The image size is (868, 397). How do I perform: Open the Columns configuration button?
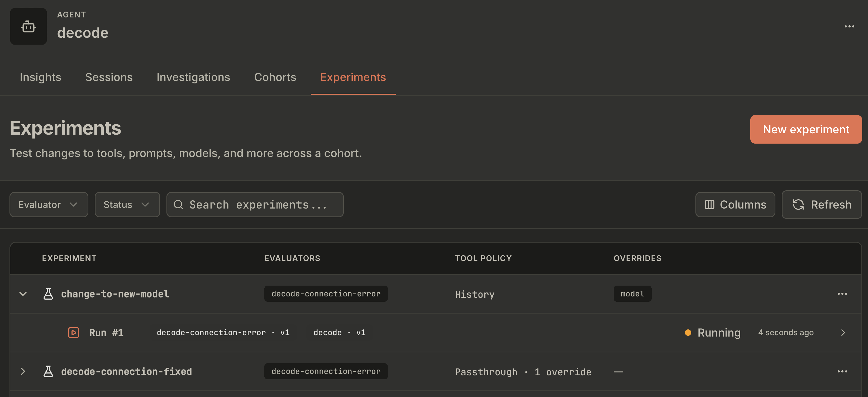tap(735, 205)
